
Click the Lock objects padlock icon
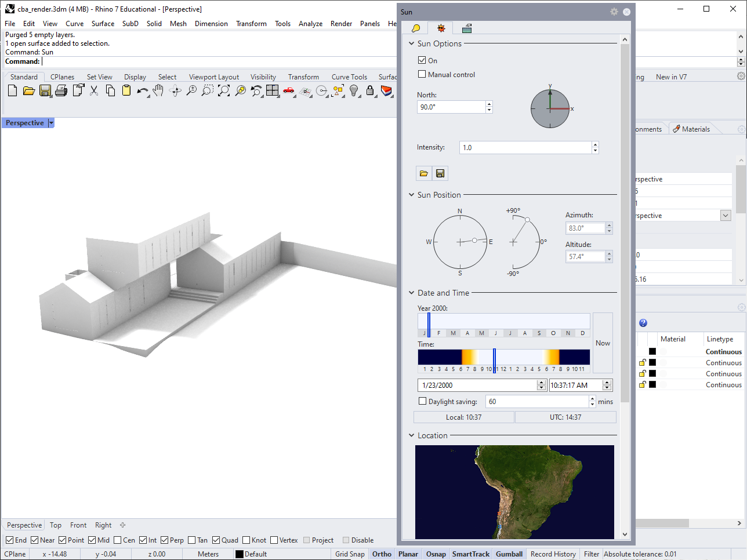[370, 90]
